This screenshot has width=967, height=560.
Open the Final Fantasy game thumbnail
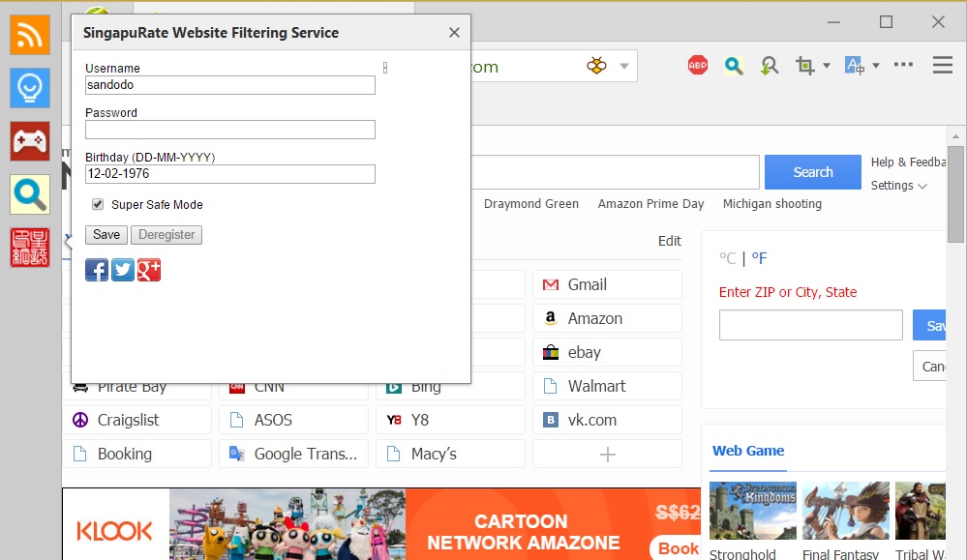coord(846,511)
